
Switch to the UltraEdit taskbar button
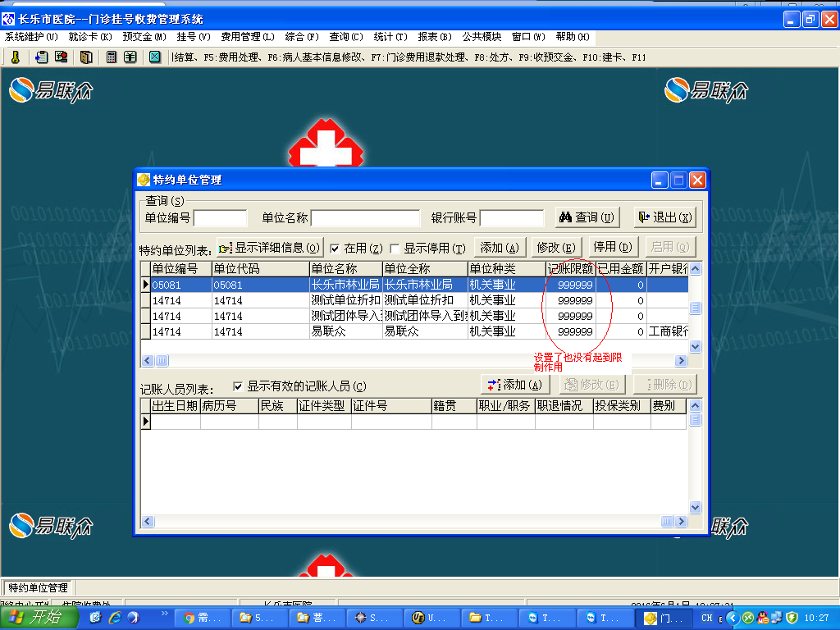tap(431, 618)
